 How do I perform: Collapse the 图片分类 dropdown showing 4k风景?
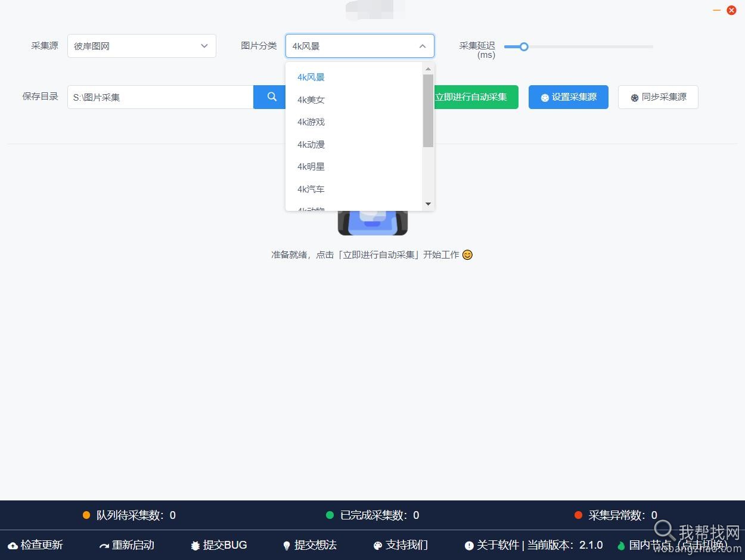[360, 46]
